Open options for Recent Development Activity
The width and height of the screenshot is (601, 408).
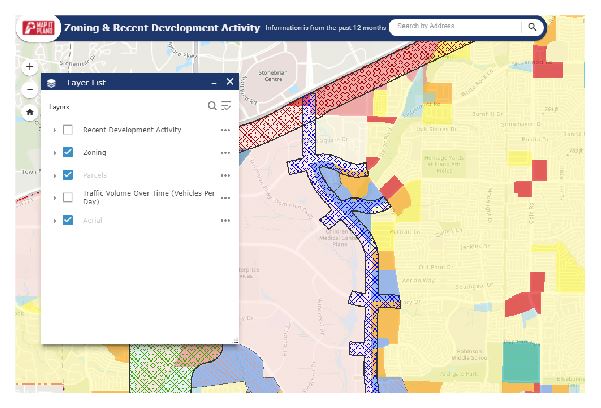click(225, 130)
